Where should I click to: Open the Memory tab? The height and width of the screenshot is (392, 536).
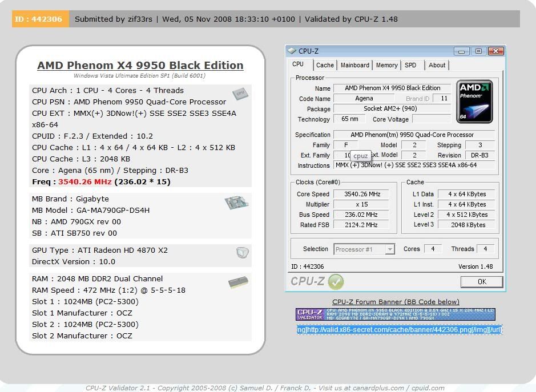click(x=386, y=65)
